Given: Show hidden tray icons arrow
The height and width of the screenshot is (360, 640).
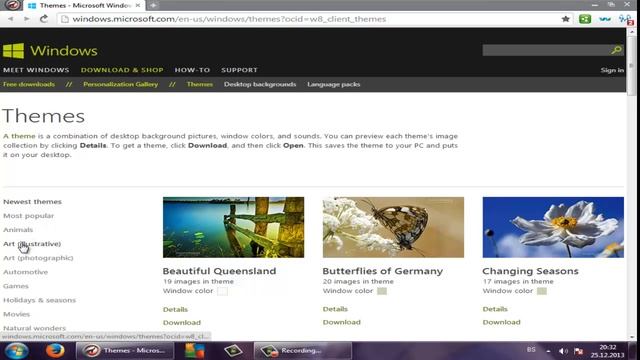Looking at the screenshot, I should [x=548, y=351].
